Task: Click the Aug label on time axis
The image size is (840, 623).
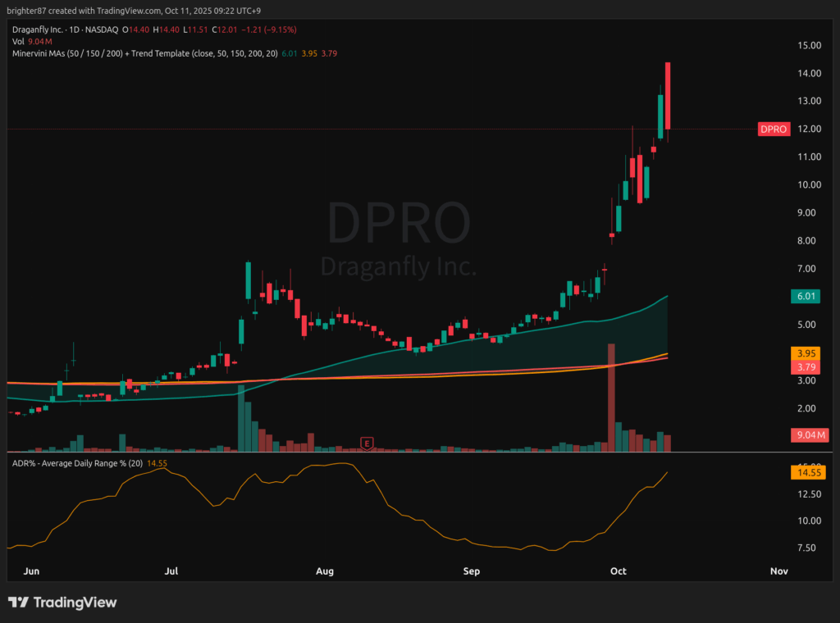Action: pos(325,571)
